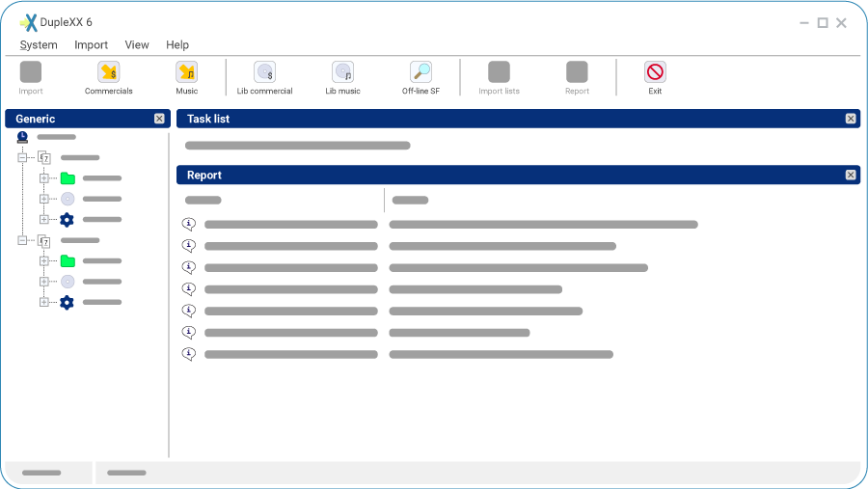Select the upper group's document icon
Image resolution: width=868 pixels, height=489 pixels.
[x=44, y=158]
